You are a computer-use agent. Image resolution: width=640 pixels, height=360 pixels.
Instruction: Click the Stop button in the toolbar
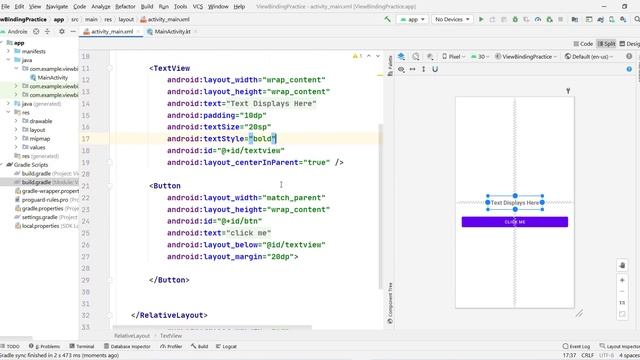(x=561, y=19)
